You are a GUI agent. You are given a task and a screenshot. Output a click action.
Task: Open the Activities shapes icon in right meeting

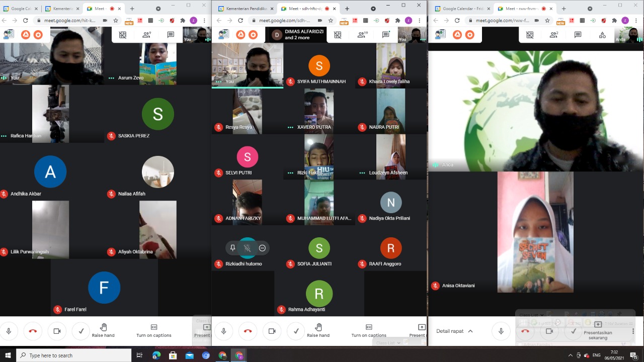pyautogui.click(x=602, y=35)
